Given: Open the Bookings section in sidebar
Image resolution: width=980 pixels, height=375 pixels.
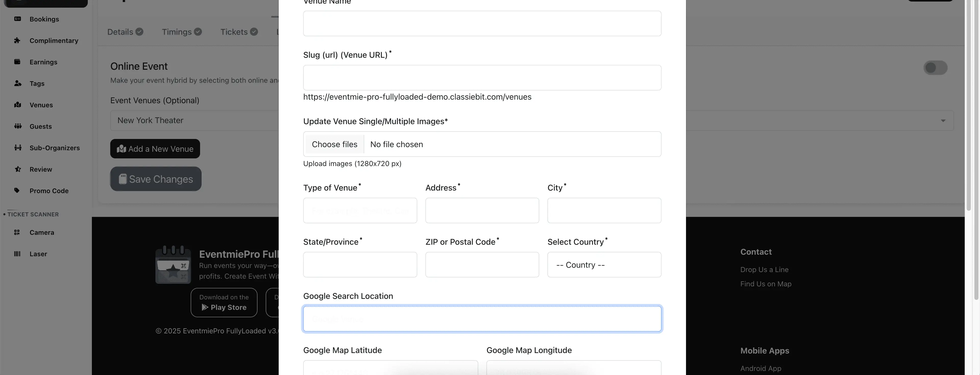Looking at the screenshot, I should (x=44, y=19).
